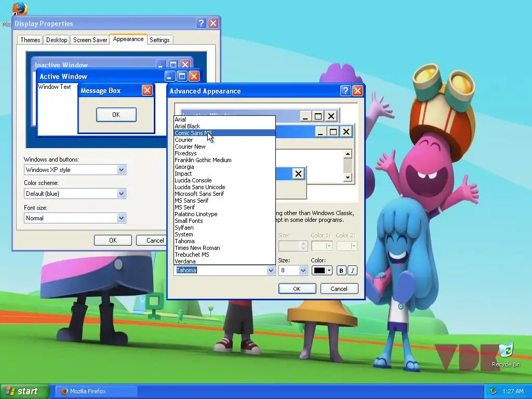Click preview scrollbar up arrow

click(x=348, y=154)
